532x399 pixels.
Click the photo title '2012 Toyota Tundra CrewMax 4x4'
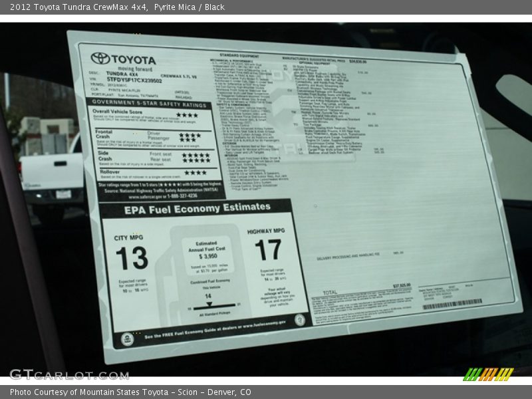(x=78, y=7)
